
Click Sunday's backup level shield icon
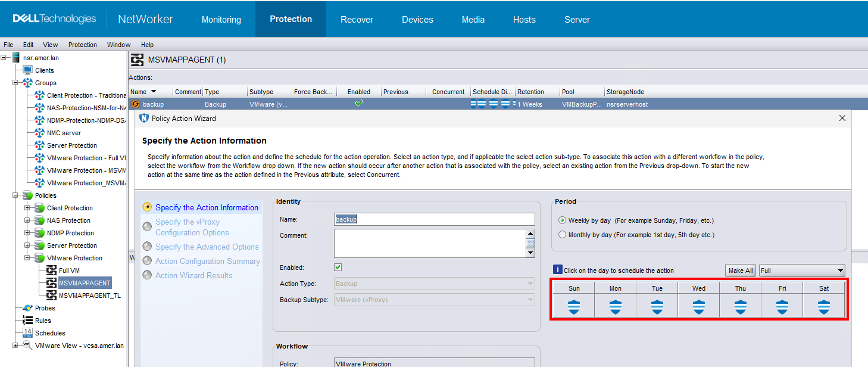[573, 307]
